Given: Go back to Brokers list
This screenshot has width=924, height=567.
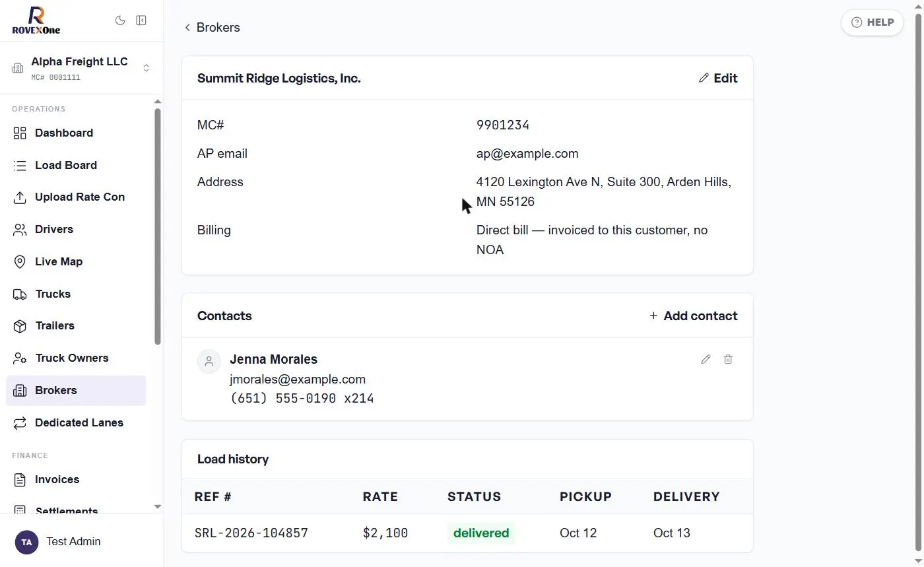Looking at the screenshot, I should (212, 27).
